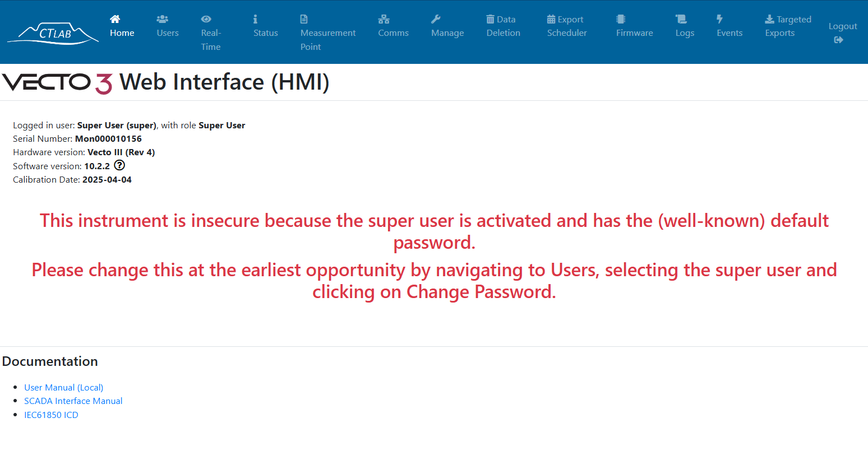Screen dimensions: 868x460
Task: Open the IEC61850 ICD link
Action: click(x=51, y=415)
